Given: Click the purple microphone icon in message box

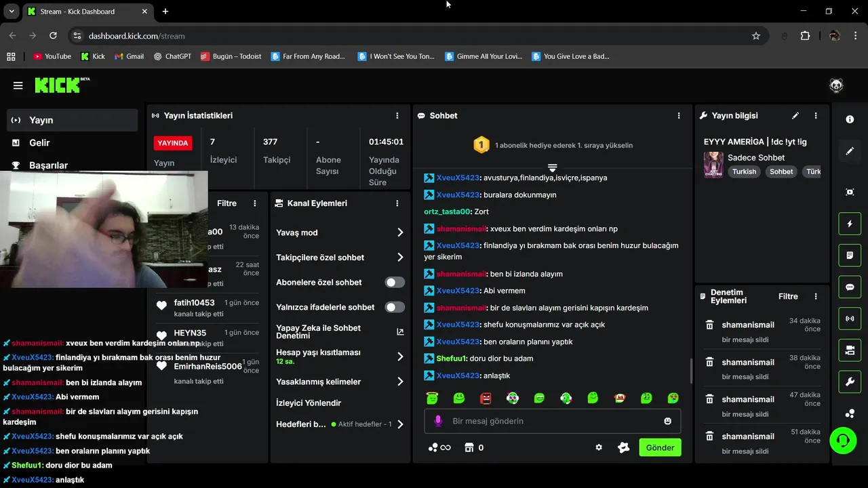Looking at the screenshot, I should click(x=438, y=421).
